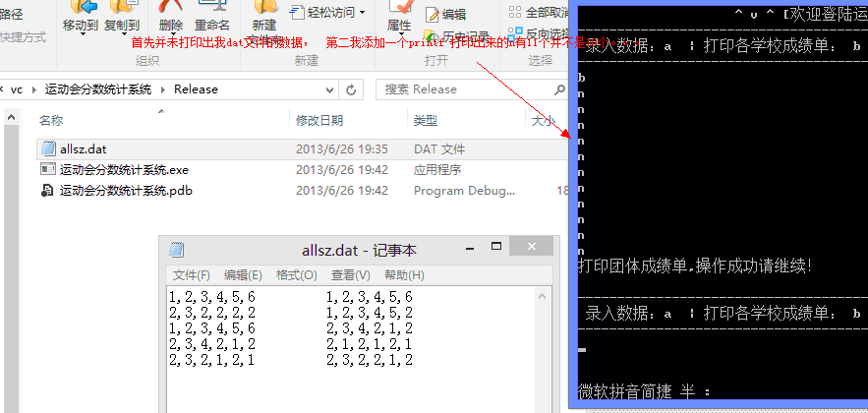Click 2,3,2,1,2,1 in Notepad
The width and height of the screenshot is (868, 413).
click(x=212, y=360)
